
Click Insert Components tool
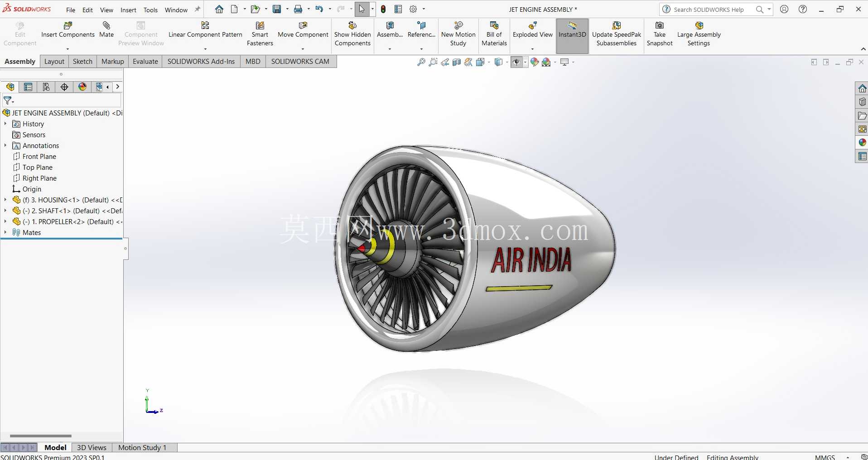coord(68,30)
